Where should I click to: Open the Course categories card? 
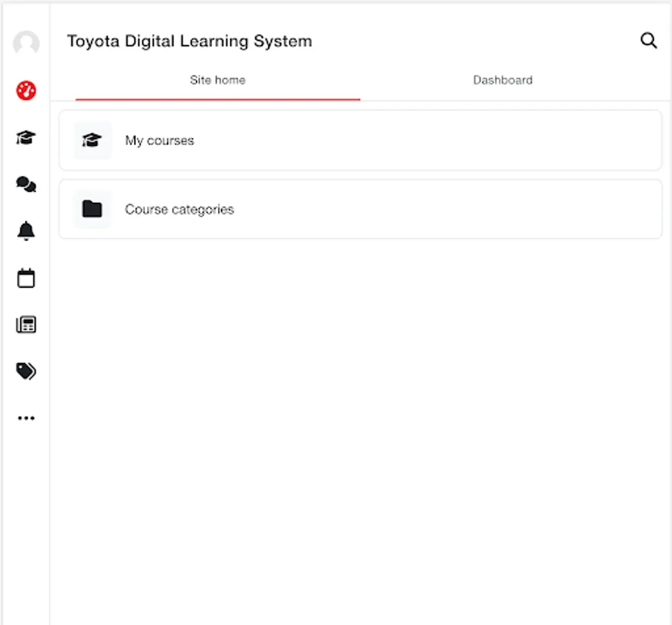[360, 209]
